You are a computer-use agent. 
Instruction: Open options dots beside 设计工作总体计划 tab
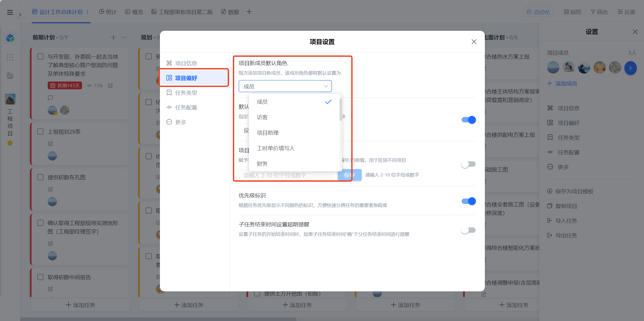87,12
